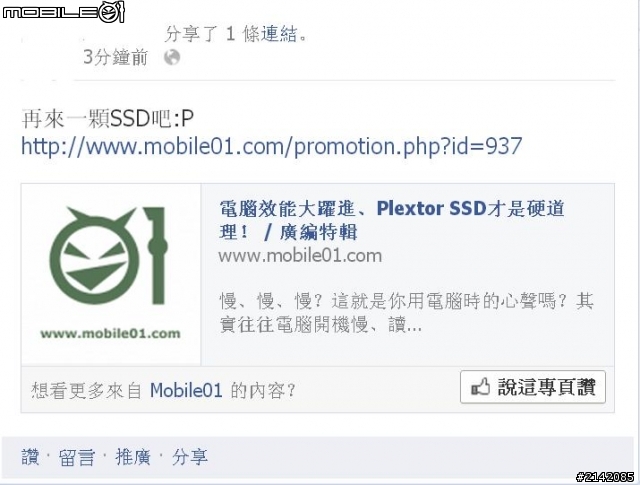Image resolution: width=640 pixels, height=485 pixels.
Task: Click the 3分鐘前 timestamp
Action: point(115,57)
